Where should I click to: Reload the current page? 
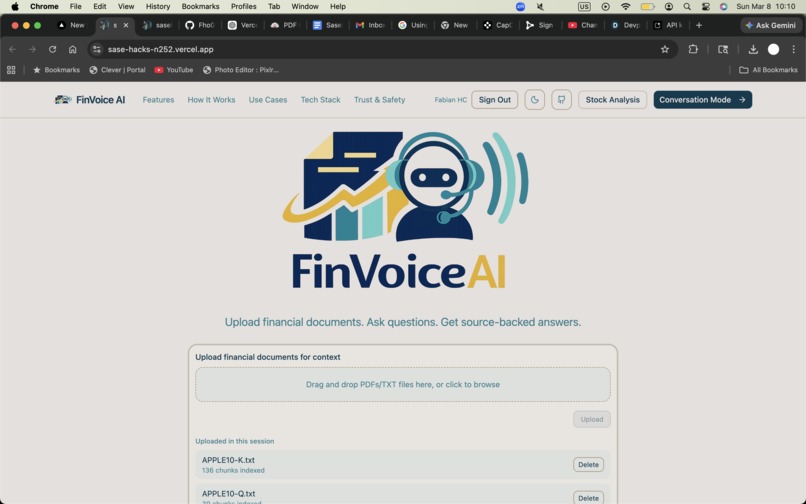click(x=52, y=49)
